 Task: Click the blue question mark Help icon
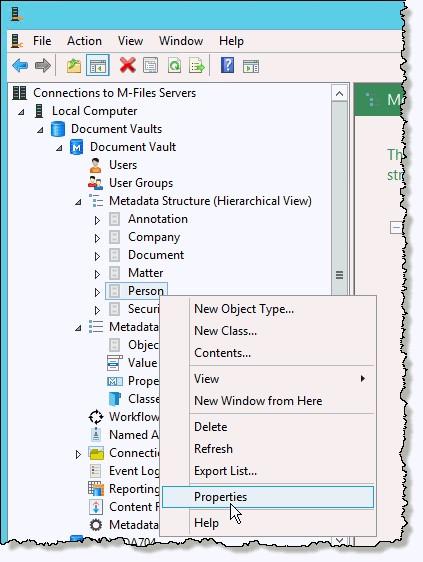pos(228,66)
